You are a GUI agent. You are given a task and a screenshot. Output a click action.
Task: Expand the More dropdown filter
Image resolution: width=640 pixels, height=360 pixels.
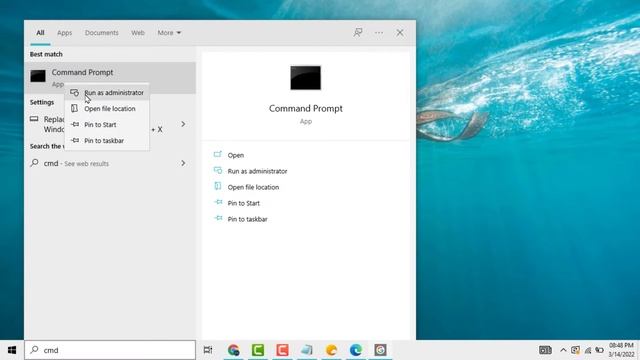[x=169, y=33]
